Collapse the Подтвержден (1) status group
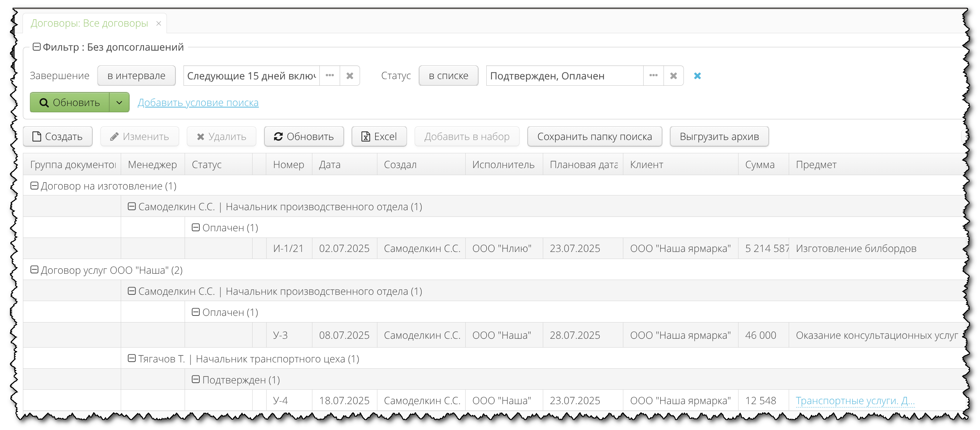 (196, 379)
